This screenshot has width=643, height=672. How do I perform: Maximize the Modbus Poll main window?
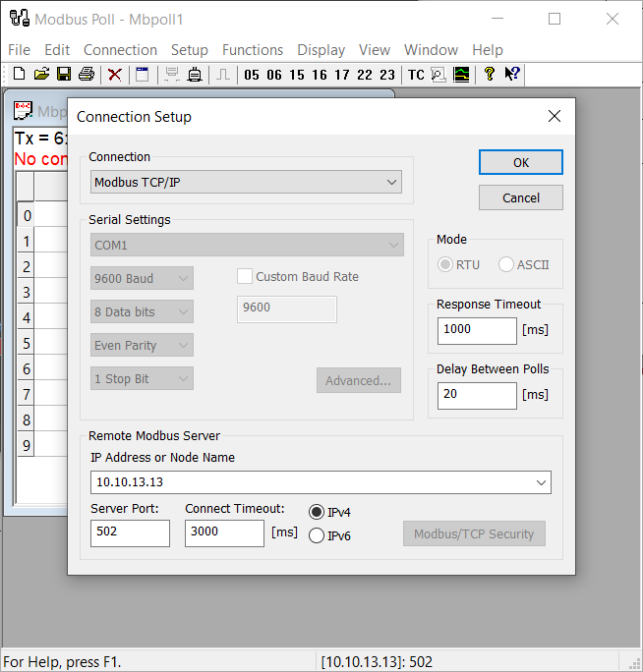pos(555,19)
